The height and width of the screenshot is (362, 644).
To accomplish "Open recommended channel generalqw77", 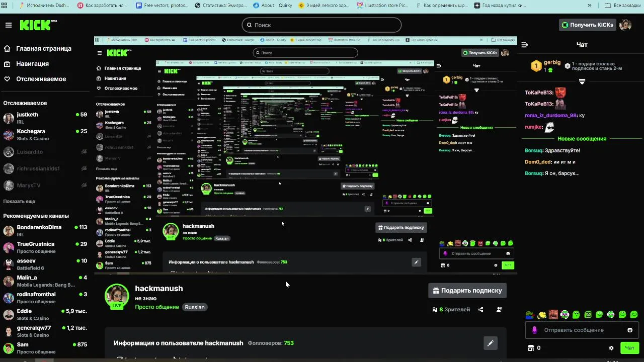I will click(45, 331).
